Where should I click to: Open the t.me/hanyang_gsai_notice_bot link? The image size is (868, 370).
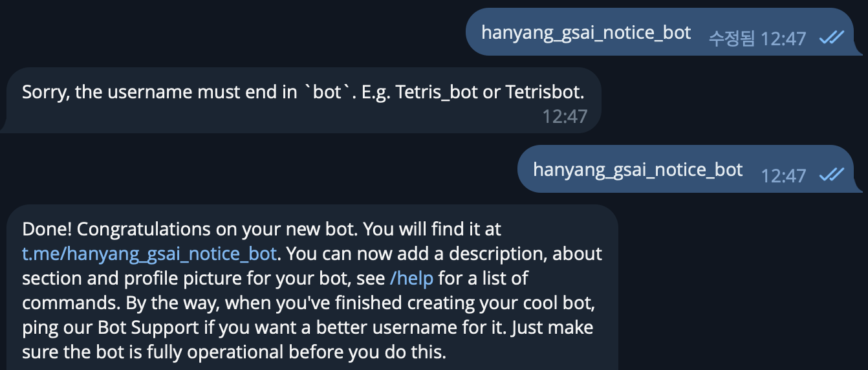[149, 253]
